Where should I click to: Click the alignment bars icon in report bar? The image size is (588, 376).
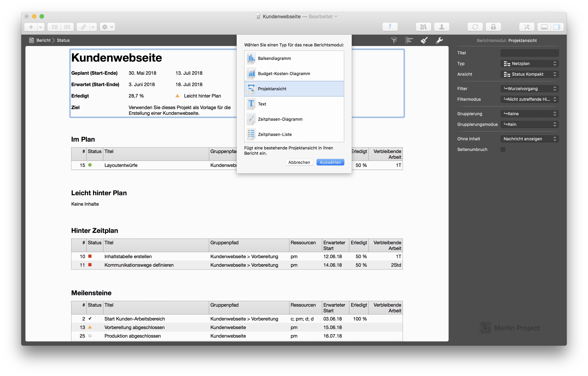point(409,40)
